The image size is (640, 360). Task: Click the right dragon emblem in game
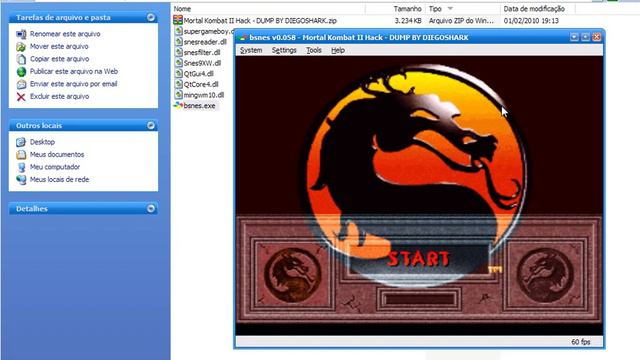545,276
